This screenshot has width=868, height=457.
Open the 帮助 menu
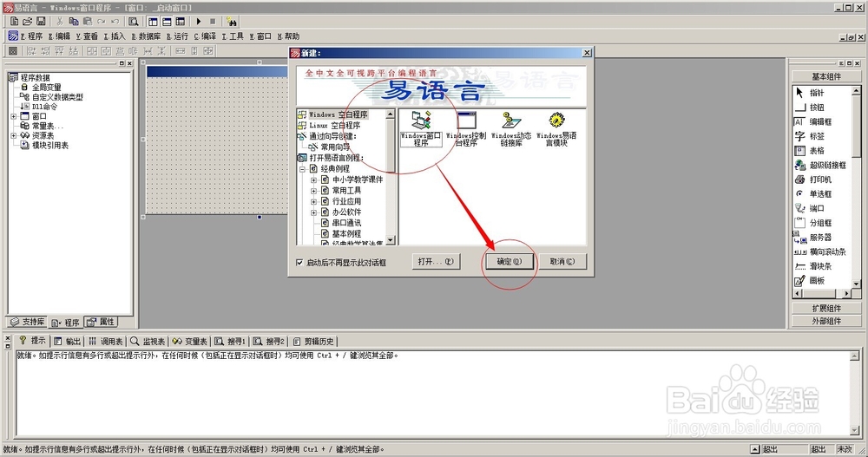(x=288, y=36)
